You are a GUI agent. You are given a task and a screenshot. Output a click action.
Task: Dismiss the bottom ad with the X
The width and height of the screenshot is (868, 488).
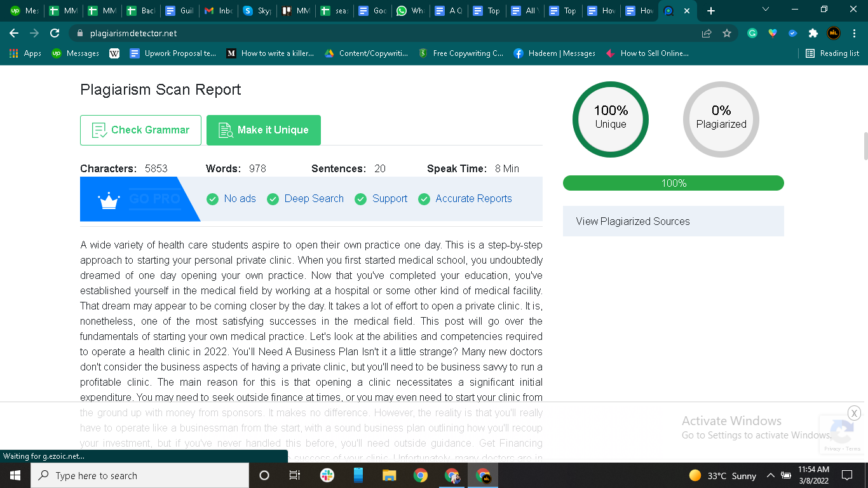point(854,413)
